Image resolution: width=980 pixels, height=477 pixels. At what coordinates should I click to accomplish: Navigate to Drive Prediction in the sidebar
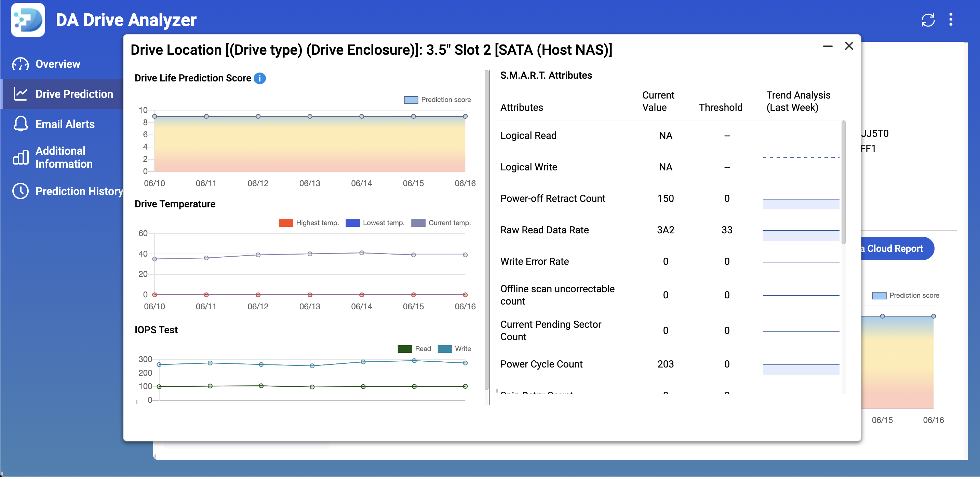click(x=74, y=94)
